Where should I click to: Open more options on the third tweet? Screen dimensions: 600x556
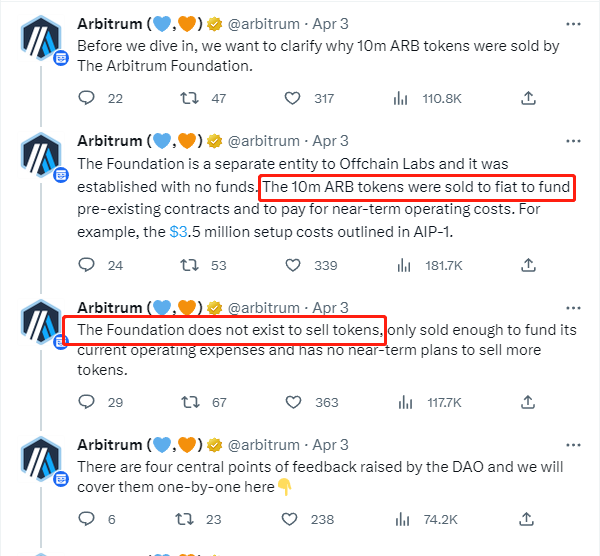click(573, 308)
